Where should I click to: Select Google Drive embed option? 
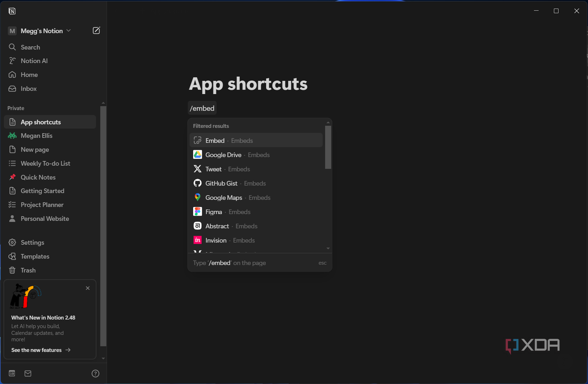pos(256,155)
